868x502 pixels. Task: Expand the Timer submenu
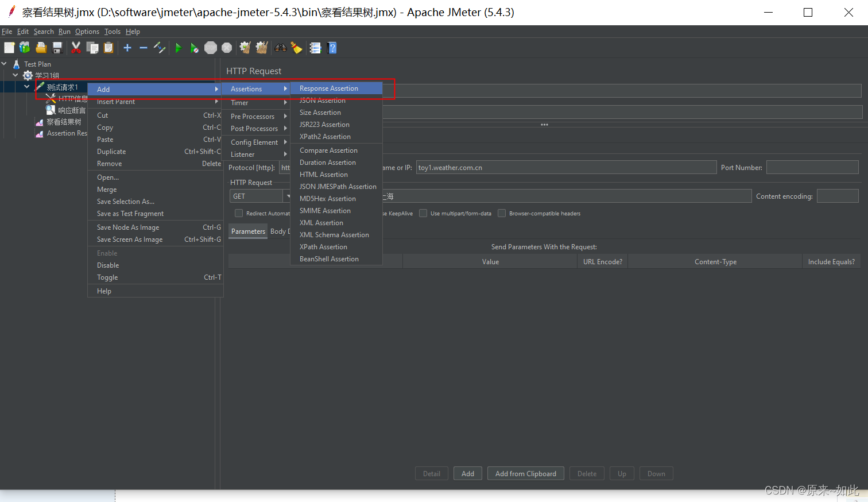click(x=255, y=103)
